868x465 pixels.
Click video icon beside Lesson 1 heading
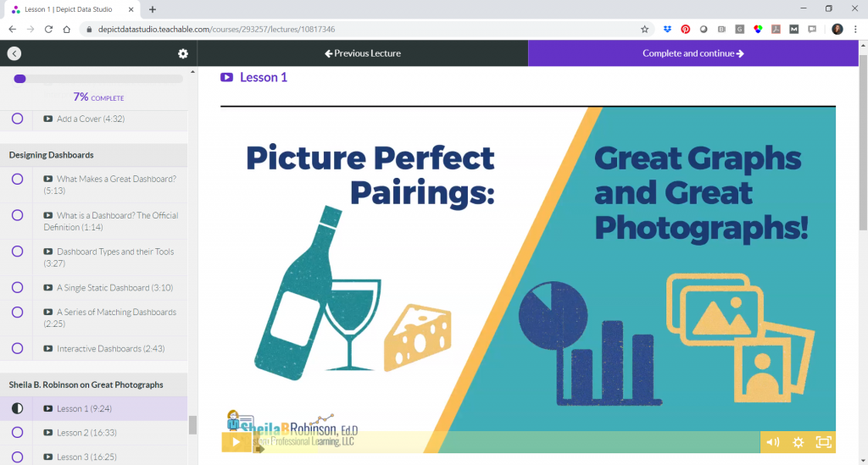[x=226, y=77]
